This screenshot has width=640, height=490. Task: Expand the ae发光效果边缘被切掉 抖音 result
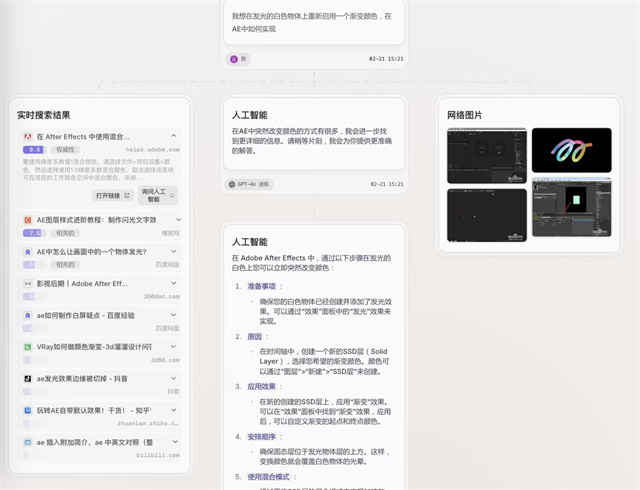pos(173,378)
